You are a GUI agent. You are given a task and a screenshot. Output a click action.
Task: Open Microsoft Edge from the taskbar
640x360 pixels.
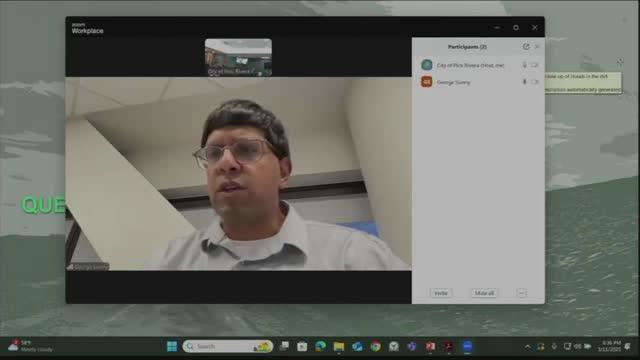320,347
